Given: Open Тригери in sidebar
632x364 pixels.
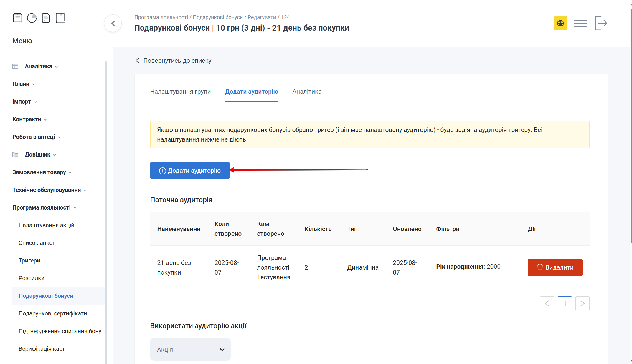Looking at the screenshot, I should pos(29,260).
